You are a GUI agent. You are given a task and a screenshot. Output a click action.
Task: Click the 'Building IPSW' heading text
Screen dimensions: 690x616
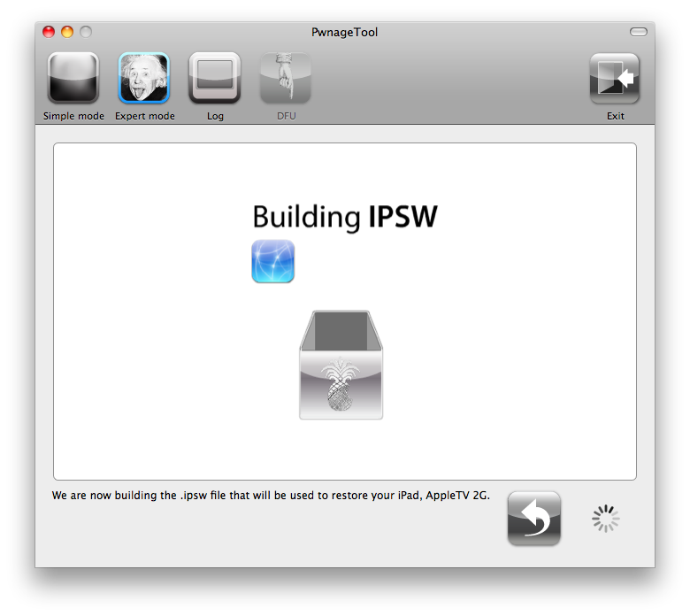click(x=345, y=217)
